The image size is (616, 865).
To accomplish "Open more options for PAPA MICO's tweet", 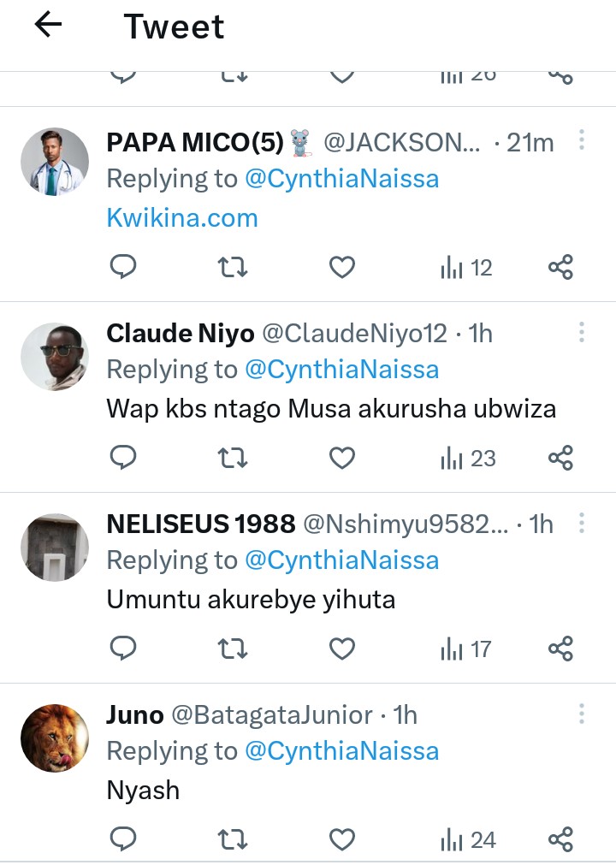I will pyautogui.click(x=581, y=140).
